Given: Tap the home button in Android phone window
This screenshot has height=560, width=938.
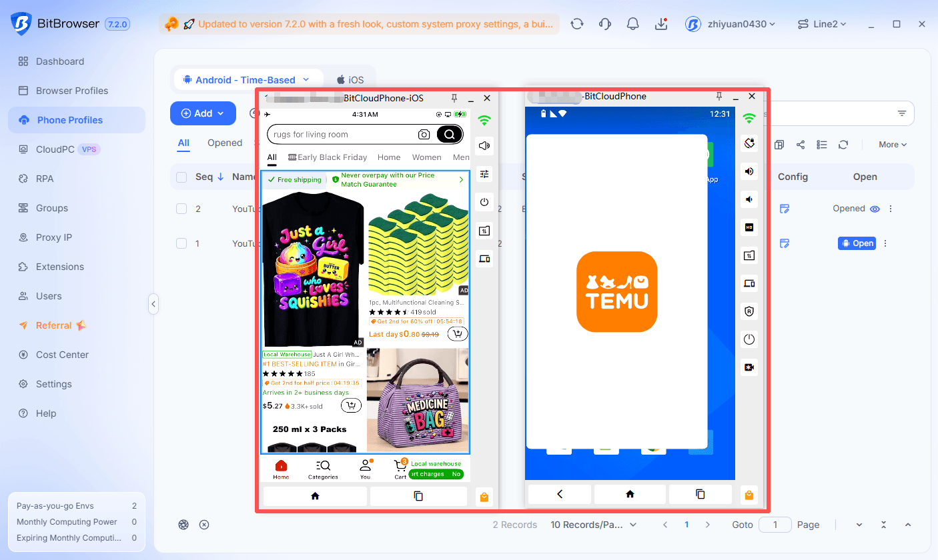Looking at the screenshot, I should (630, 494).
